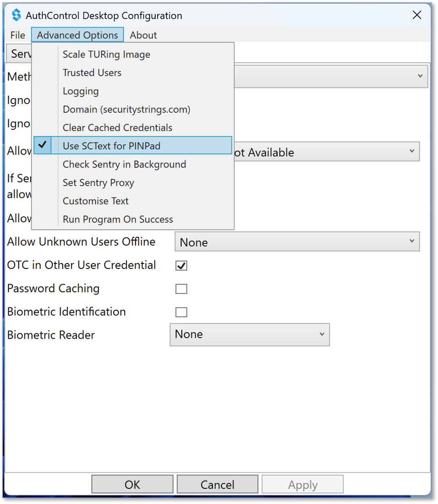Expand Allow Unknown Users Offline dropdown
This screenshot has height=504, width=438.
pos(297,242)
